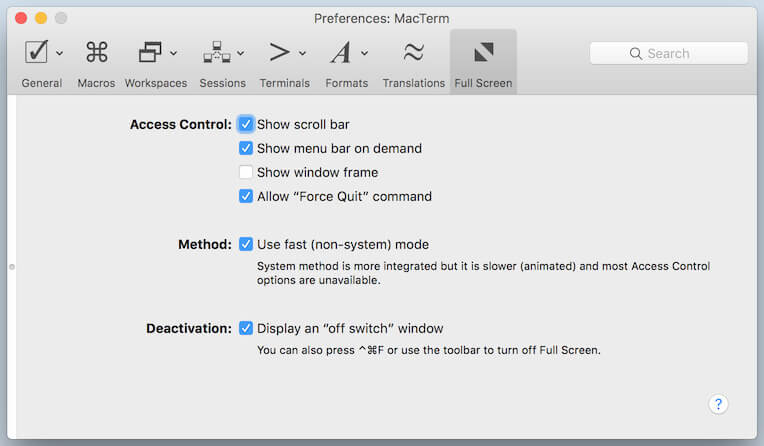This screenshot has height=446, width=764.
Task: Enable Show window frame checkbox
Action: point(246,172)
